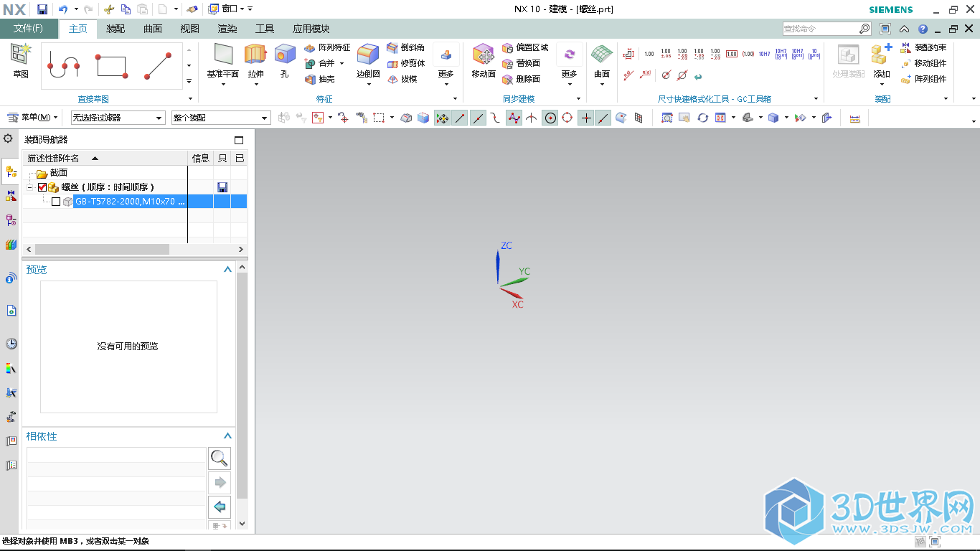Open the 菜单(M) menu button

pyautogui.click(x=32, y=118)
